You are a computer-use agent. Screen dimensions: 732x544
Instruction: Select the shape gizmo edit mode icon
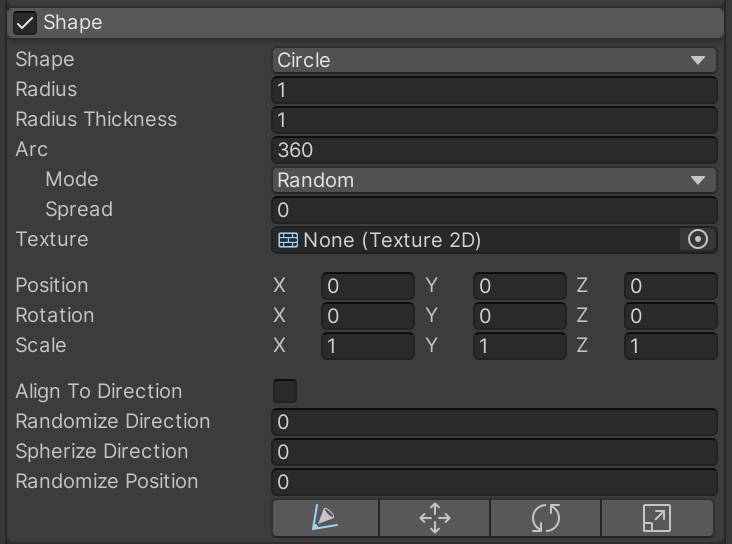pyautogui.click(x=326, y=518)
